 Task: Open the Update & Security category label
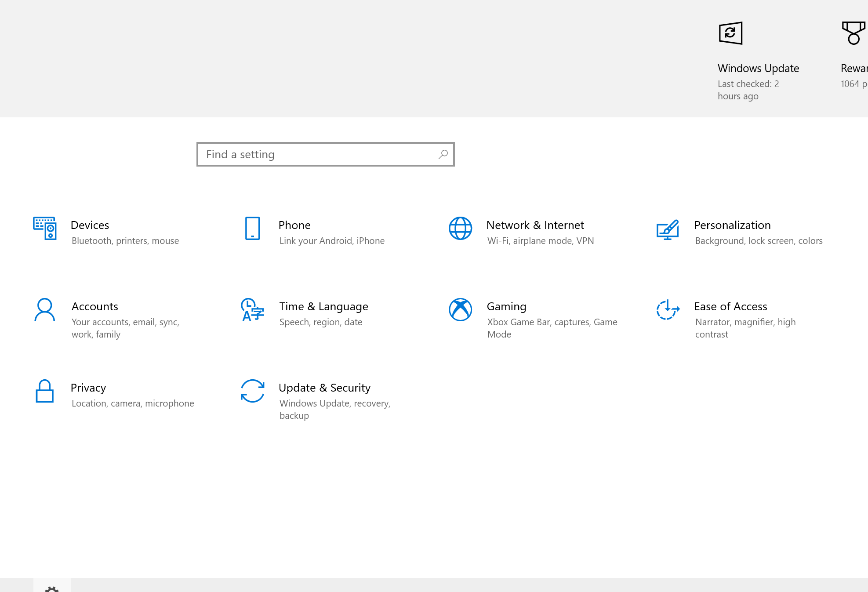324,388
